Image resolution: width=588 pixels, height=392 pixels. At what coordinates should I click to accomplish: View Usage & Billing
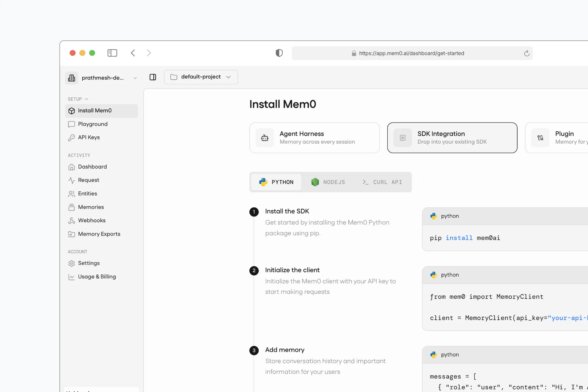click(x=101, y=277)
